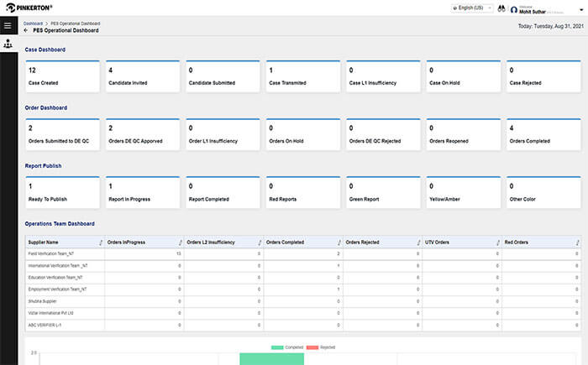This screenshot has width=588, height=365.
Task: Click the PES Operational Dashboard breadcrumb
Action: point(76,23)
